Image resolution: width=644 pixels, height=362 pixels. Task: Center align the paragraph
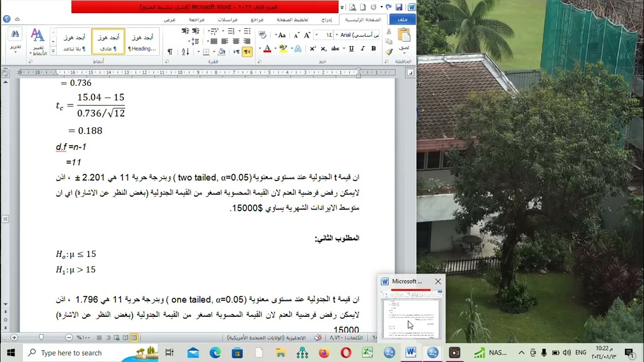236,41
